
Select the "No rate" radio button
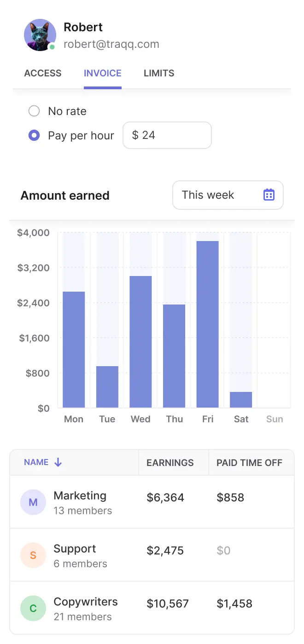point(34,111)
